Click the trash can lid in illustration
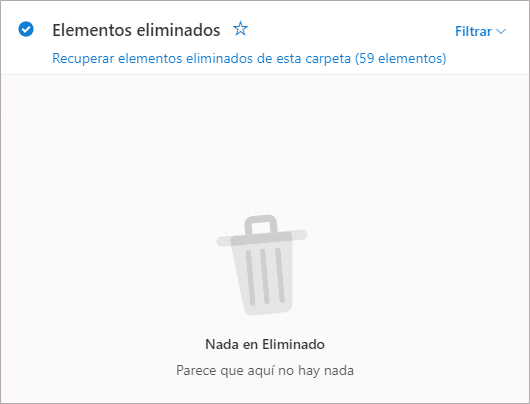Viewport: 530px width, 404px height. [262, 238]
